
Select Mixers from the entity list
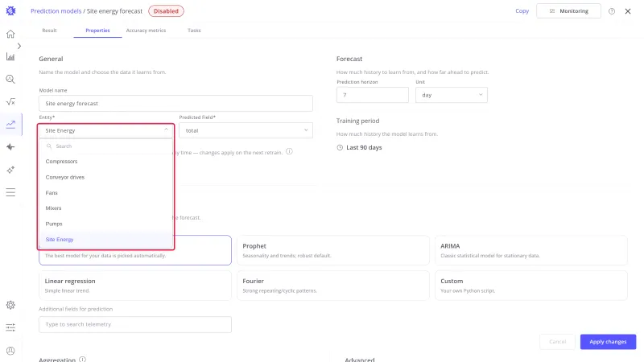(106, 208)
